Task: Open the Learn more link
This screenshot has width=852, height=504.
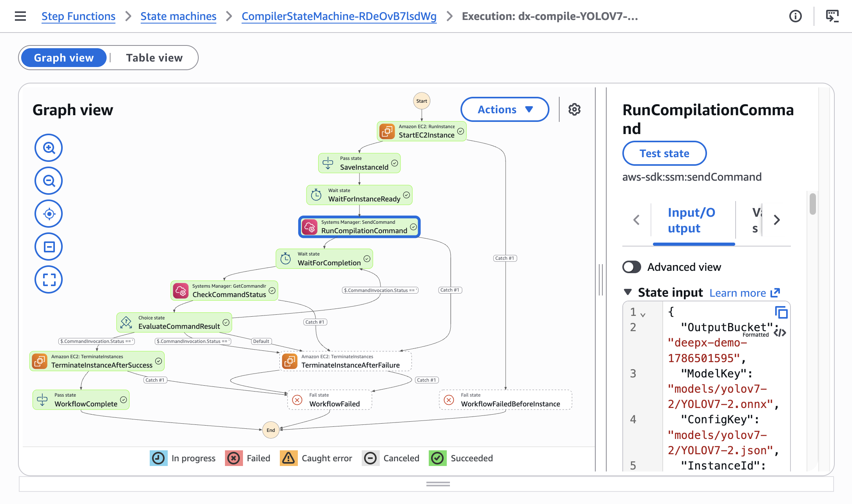Action: tap(745, 293)
